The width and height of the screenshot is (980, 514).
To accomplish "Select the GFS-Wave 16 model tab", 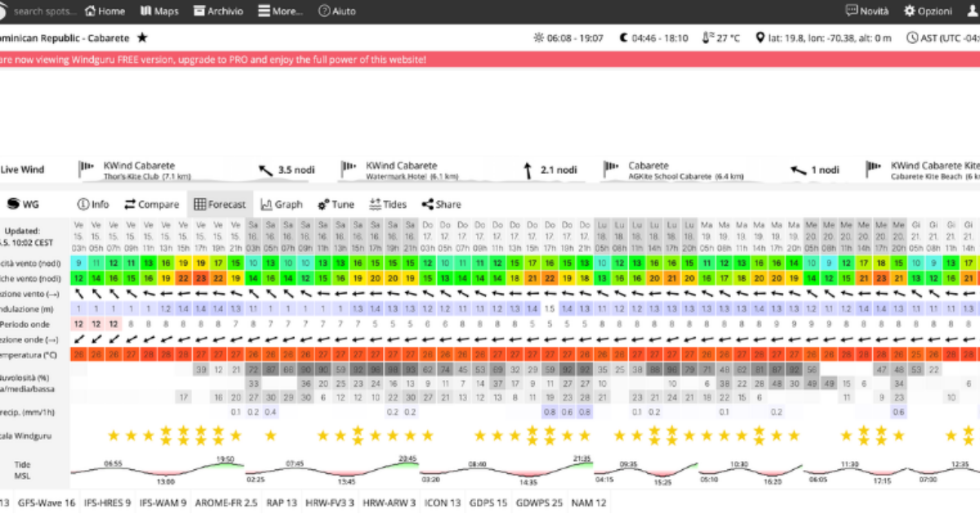I will coord(47,503).
